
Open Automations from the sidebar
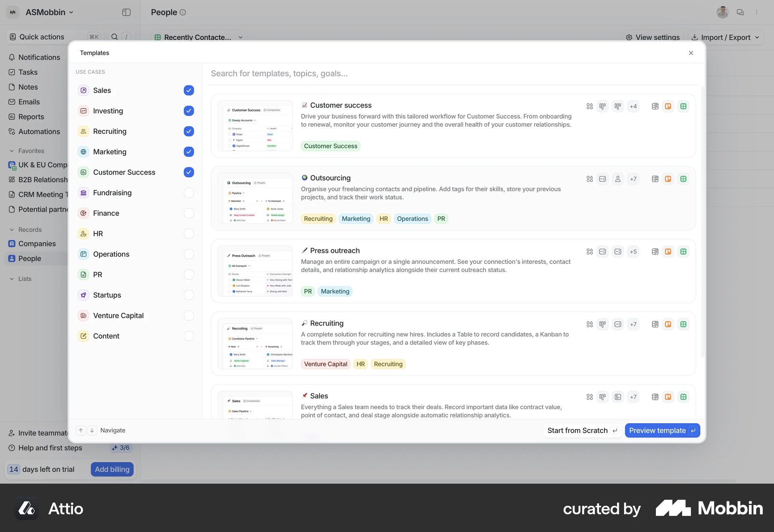[40, 131]
